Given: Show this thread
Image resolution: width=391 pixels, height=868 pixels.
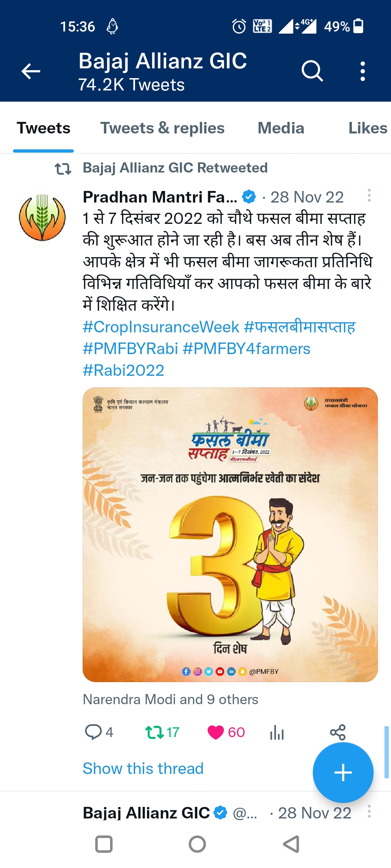Looking at the screenshot, I should pyautogui.click(x=143, y=769).
